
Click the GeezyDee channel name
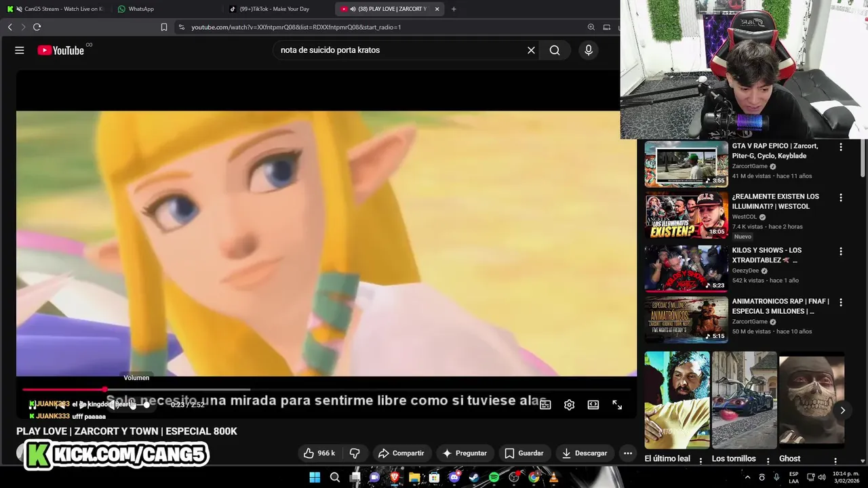[745, 270]
